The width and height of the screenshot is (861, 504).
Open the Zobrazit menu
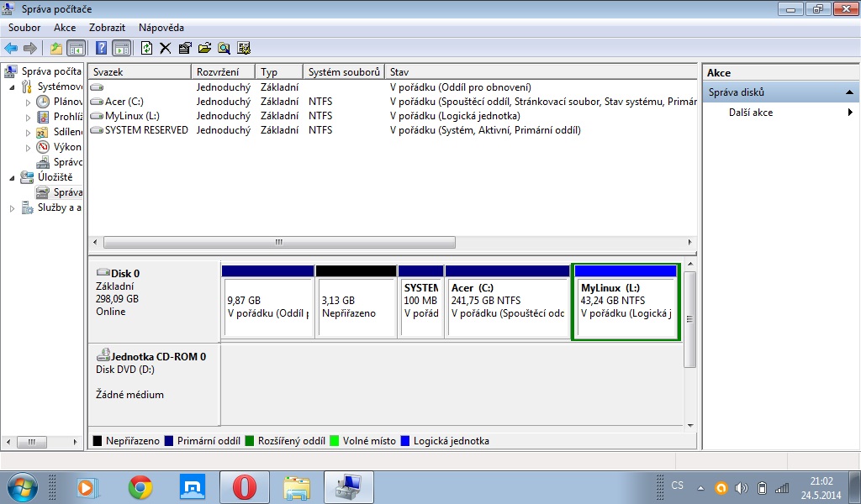click(x=107, y=28)
